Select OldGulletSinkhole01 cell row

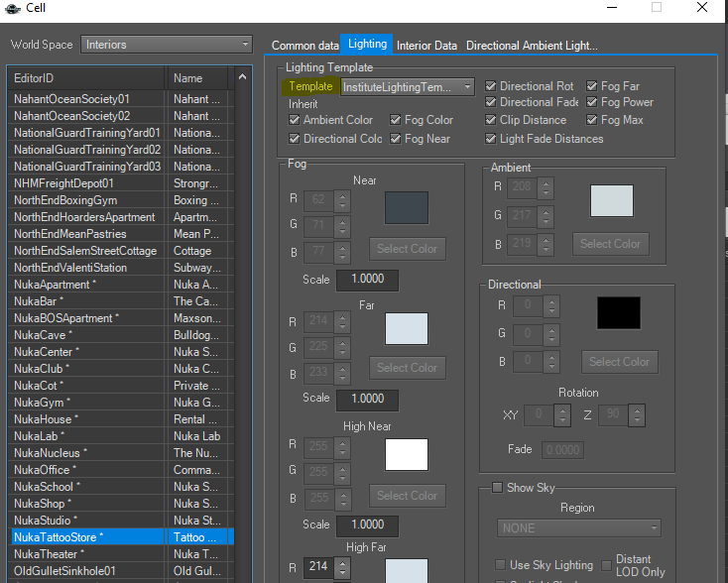click(121, 571)
